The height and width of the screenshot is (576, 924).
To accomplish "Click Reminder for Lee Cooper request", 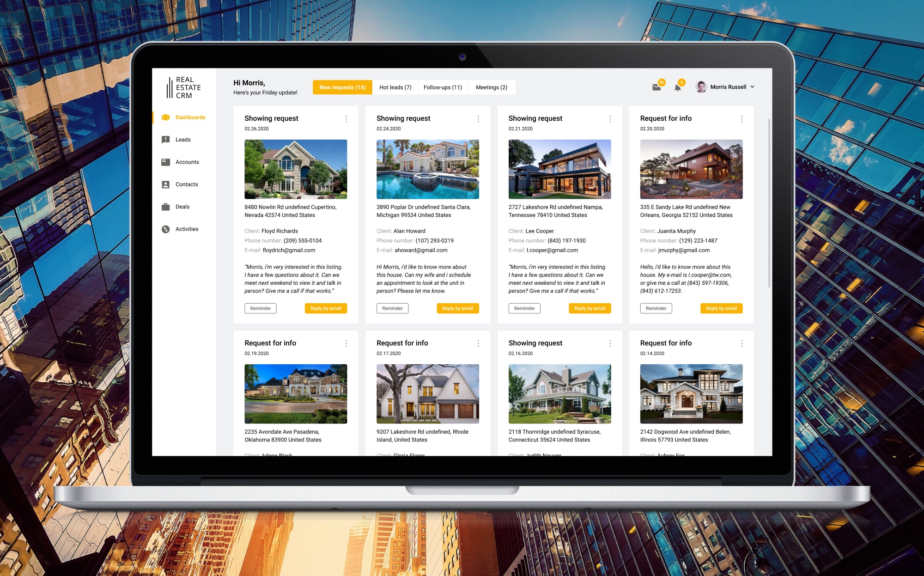I will pyautogui.click(x=523, y=307).
